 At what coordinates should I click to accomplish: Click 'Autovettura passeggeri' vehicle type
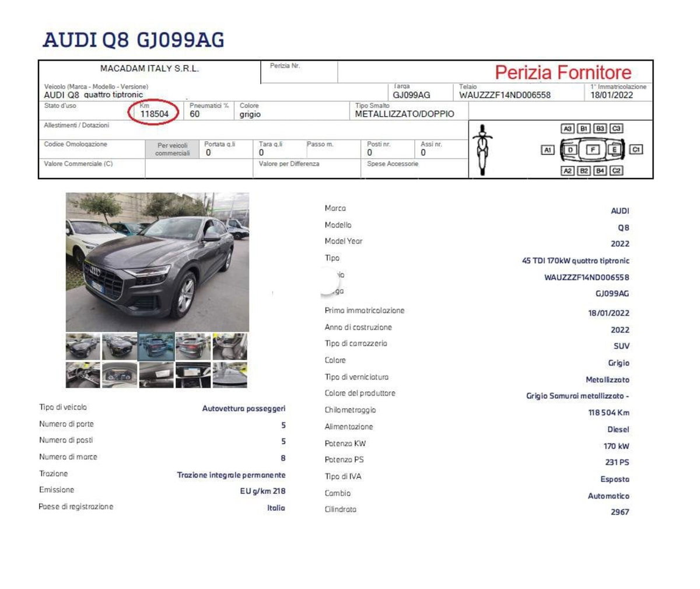[x=244, y=409]
